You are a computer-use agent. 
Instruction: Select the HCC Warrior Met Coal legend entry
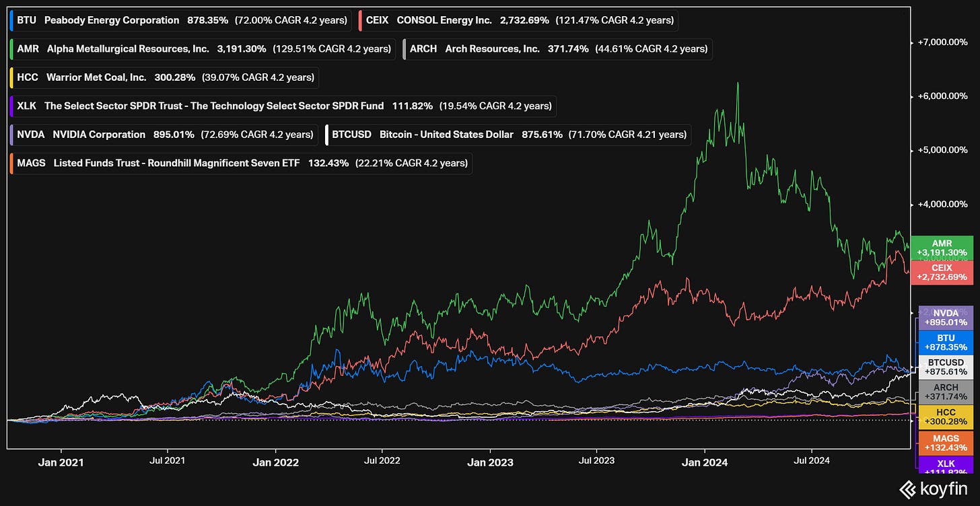pos(164,77)
